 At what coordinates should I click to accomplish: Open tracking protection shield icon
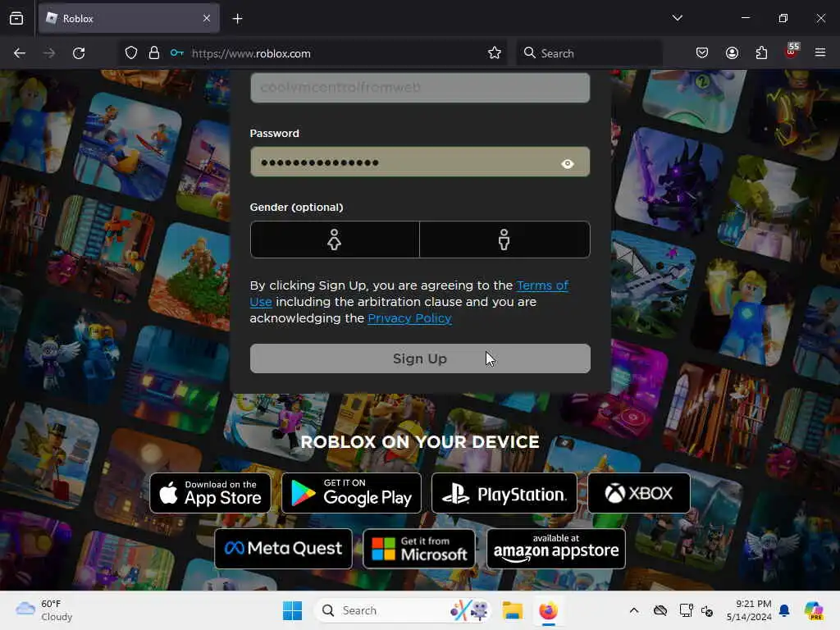131,53
